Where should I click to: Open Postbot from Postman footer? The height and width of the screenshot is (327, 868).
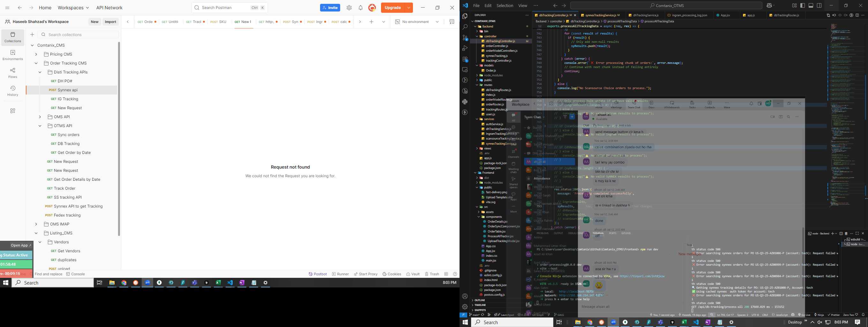coord(318,274)
